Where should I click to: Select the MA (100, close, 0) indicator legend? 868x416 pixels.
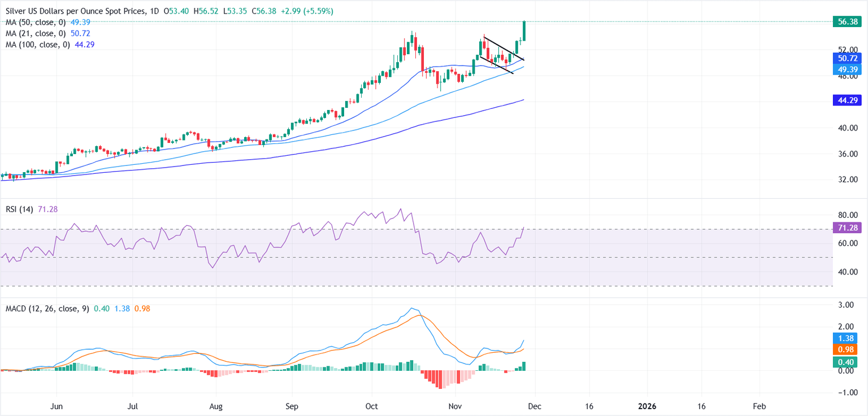click(x=36, y=44)
